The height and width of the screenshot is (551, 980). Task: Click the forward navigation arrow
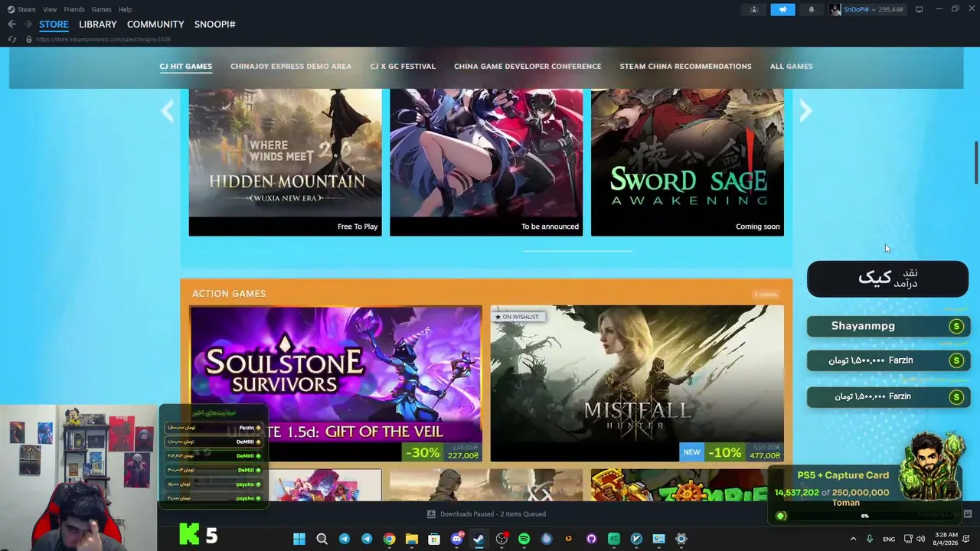coord(28,24)
